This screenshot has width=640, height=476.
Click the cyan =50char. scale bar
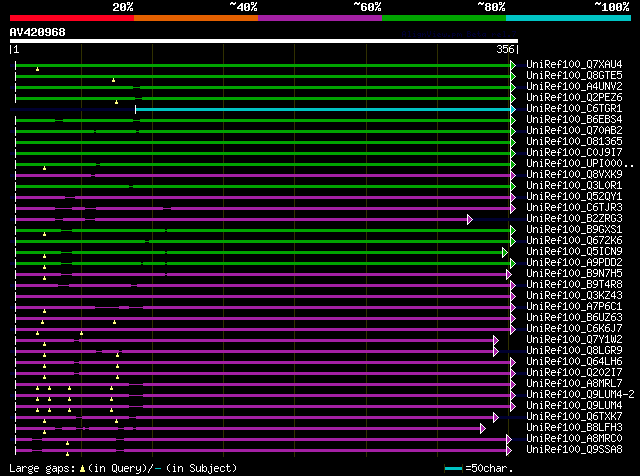[x=453, y=468]
